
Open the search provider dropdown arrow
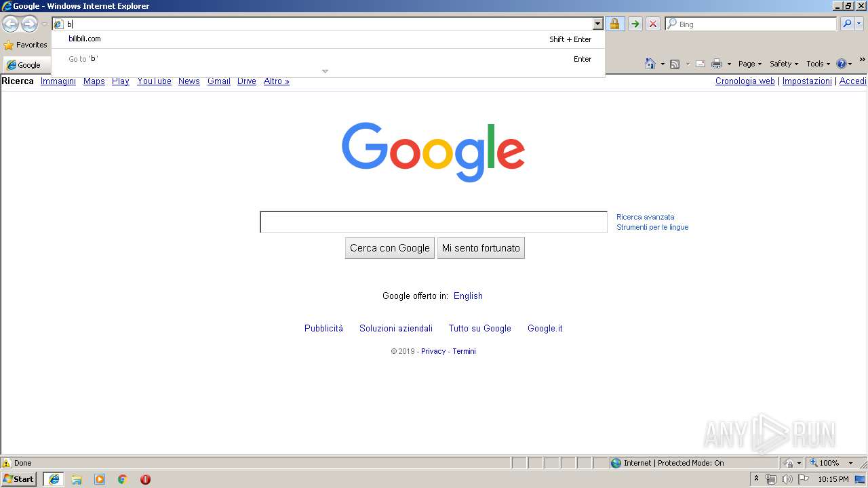point(859,24)
